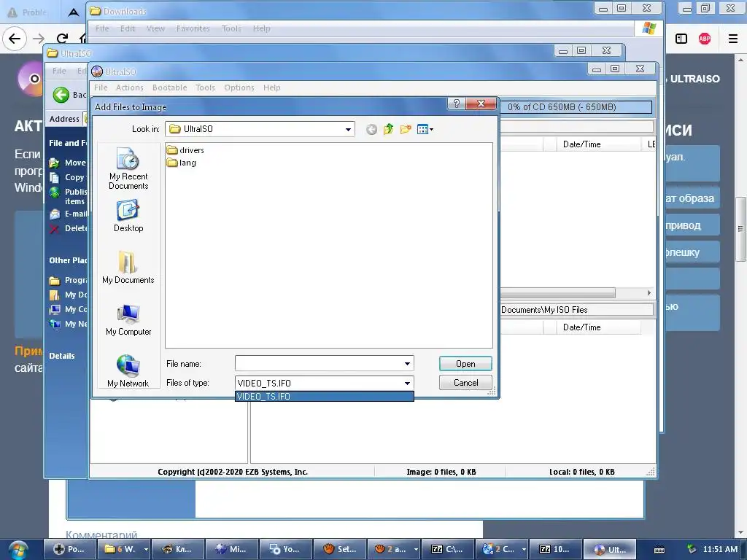
Task: Click the green Back button in Explorer window
Action: 61,95
